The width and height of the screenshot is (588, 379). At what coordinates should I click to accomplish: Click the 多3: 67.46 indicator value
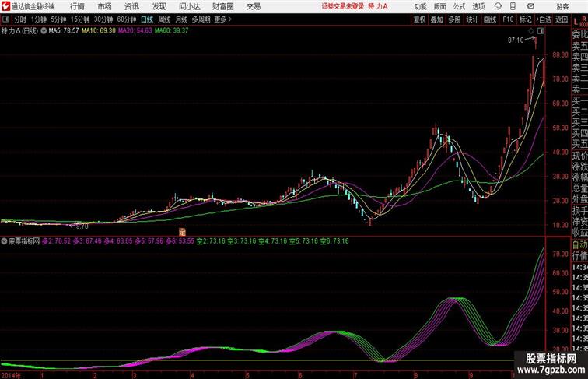click(x=87, y=241)
